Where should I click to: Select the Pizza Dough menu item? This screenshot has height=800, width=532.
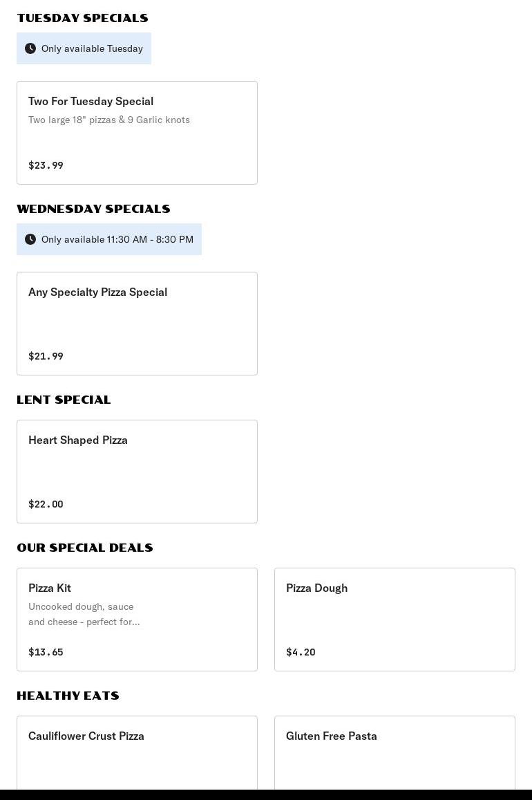[x=395, y=620]
